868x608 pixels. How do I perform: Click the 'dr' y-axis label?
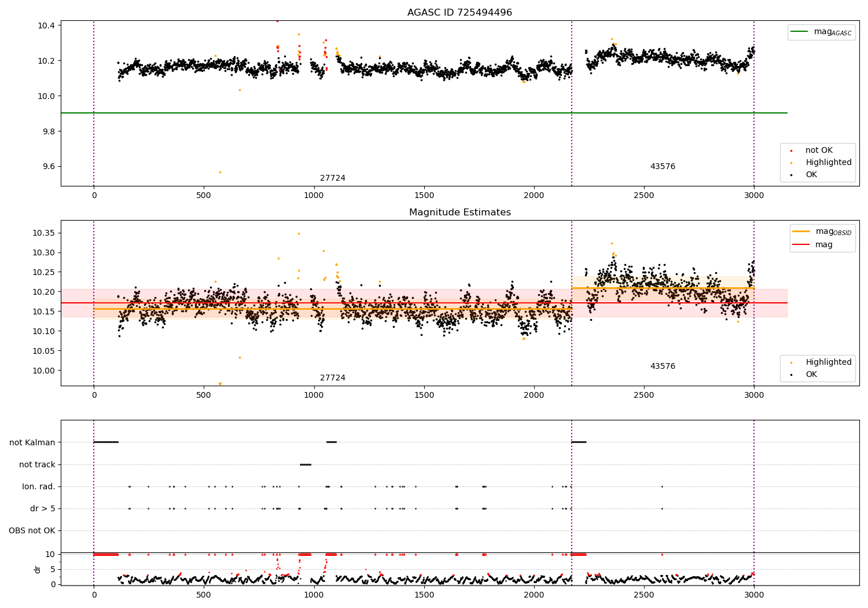pos(37,569)
